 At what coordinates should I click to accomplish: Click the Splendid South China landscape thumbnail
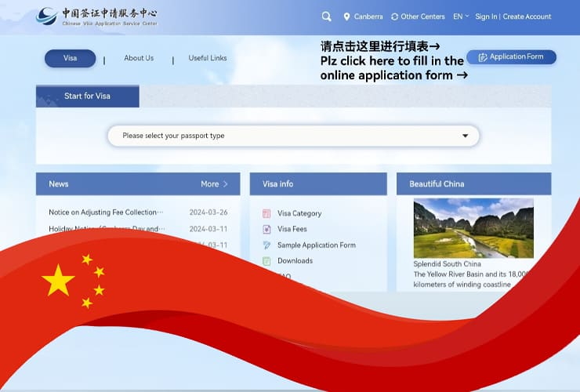click(x=473, y=228)
